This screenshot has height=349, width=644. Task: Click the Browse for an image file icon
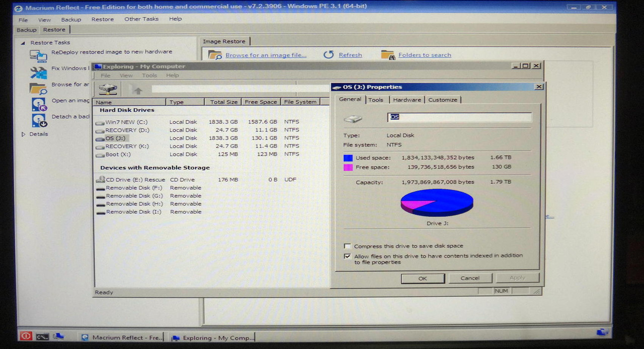[215, 55]
